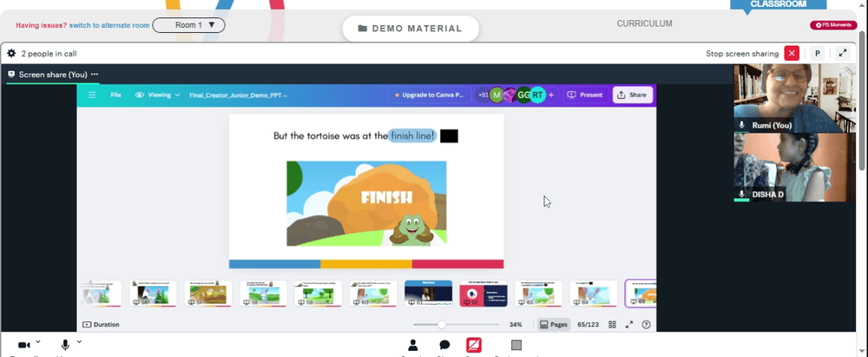Enter Canva fullscreen mode icon

pos(628,324)
